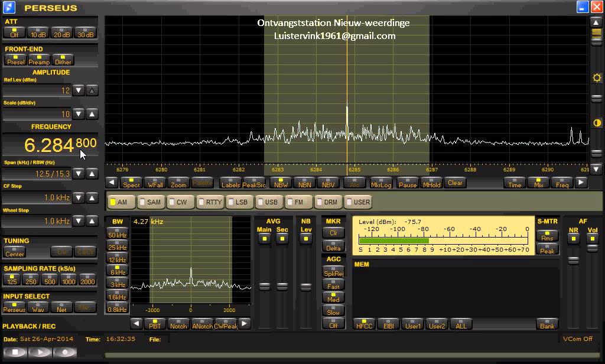Viewport: 605px width, 364px height.
Task: Adjust the AVG Main slider
Action: pos(264,286)
